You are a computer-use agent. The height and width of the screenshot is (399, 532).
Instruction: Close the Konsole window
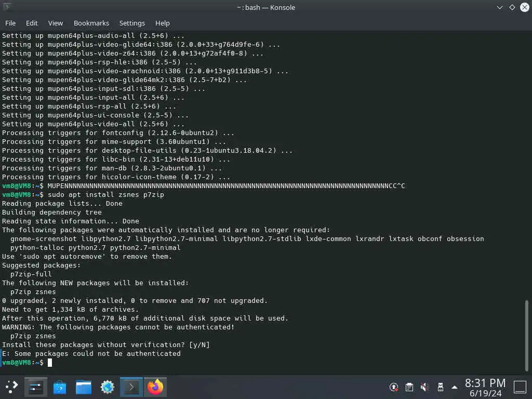525,7
